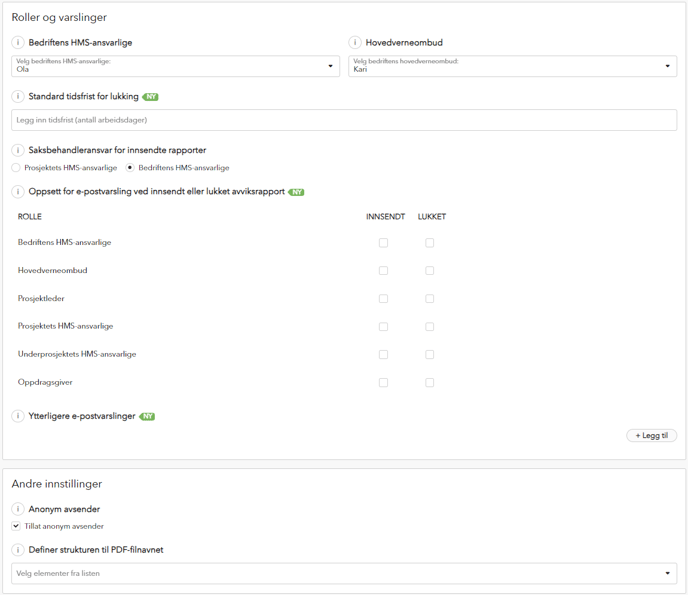Select Prosjektets HMS-ansvarlige radio option
The height and width of the screenshot is (595, 688).
tap(16, 168)
